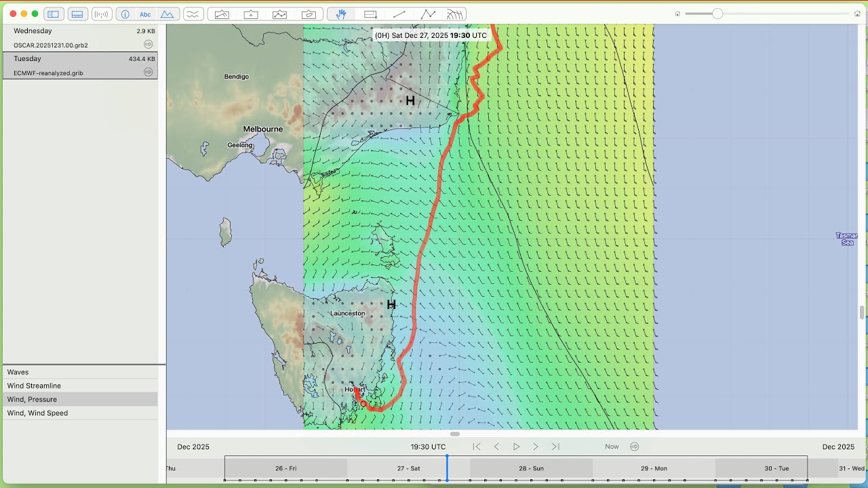Viewport: 868px width, 488px height.
Task: Click the high pressure H near Bass Strait
Action: 410,100
